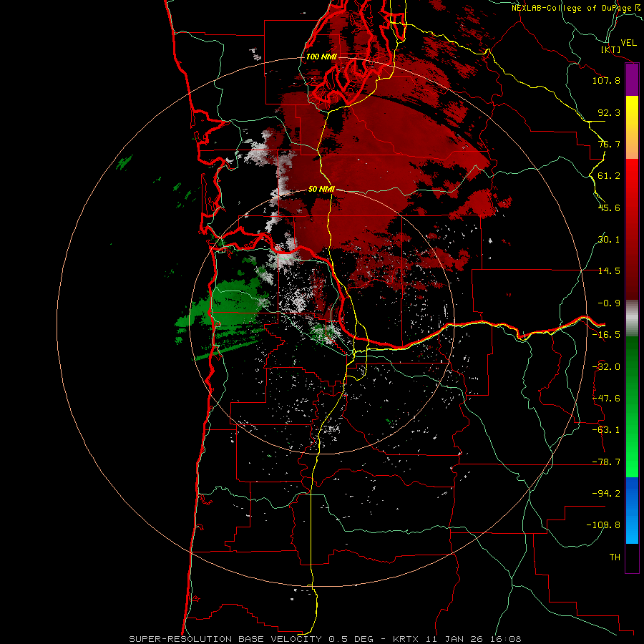Click the 107.8 velocity scale value
This screenshot has height=644, width=644.
click(x=606, y=80)
